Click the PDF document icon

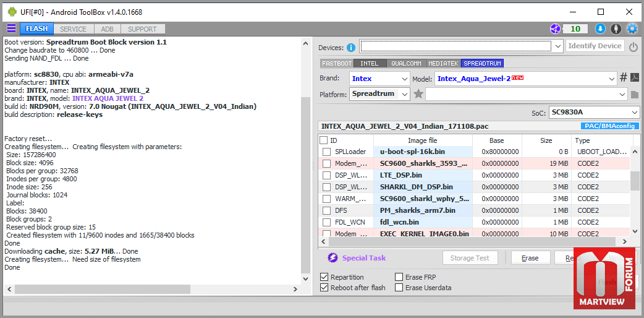click(635, 78)
